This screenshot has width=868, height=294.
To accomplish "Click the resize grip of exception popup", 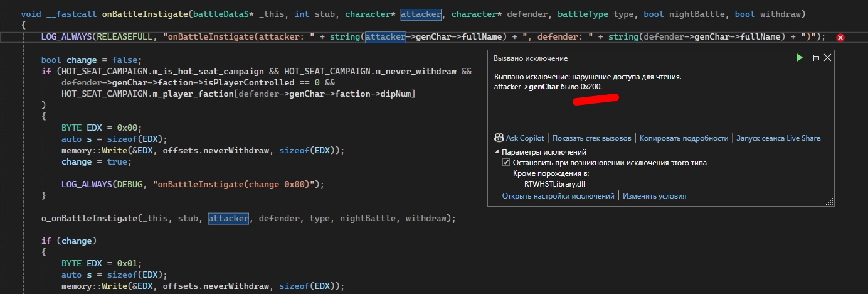I will point(830,202).
